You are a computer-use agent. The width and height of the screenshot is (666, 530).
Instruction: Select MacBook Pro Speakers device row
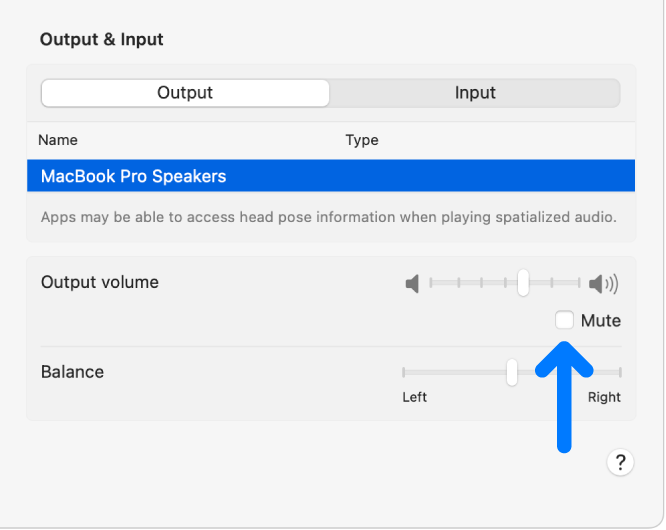330,176
